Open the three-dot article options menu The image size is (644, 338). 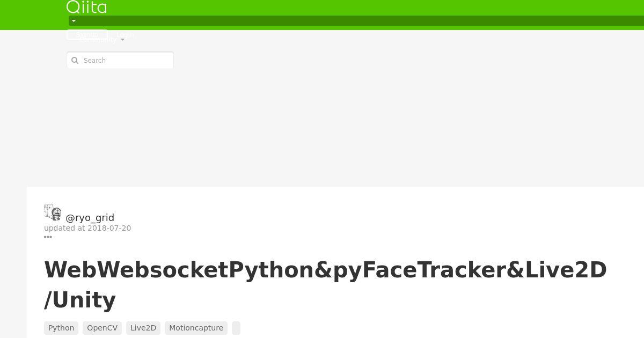click(48, 237)
